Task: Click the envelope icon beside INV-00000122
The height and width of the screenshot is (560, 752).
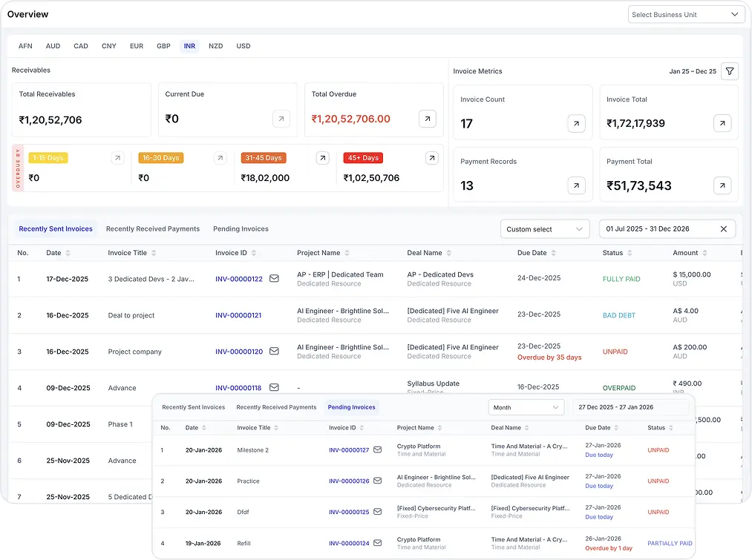Action: coord(273,279)
